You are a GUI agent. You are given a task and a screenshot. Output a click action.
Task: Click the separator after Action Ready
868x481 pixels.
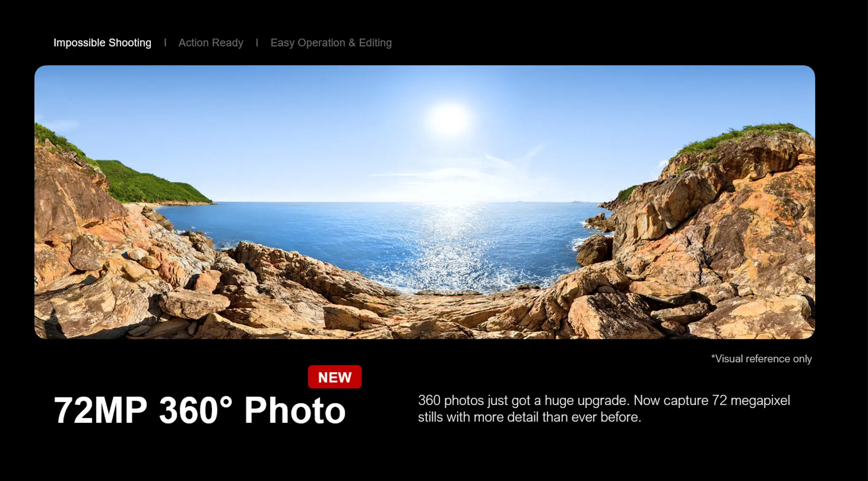pyautogui.click(x=257, y=43)
